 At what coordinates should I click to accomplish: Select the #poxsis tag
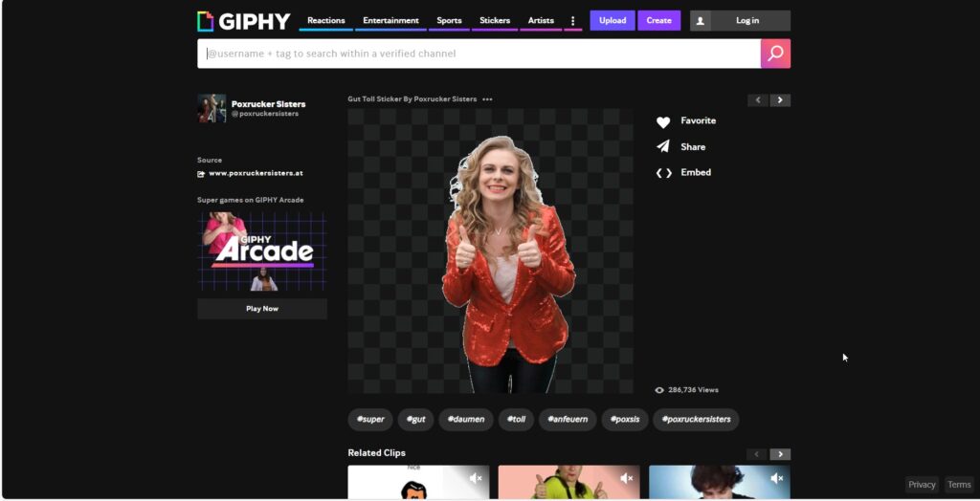point(625,419)
